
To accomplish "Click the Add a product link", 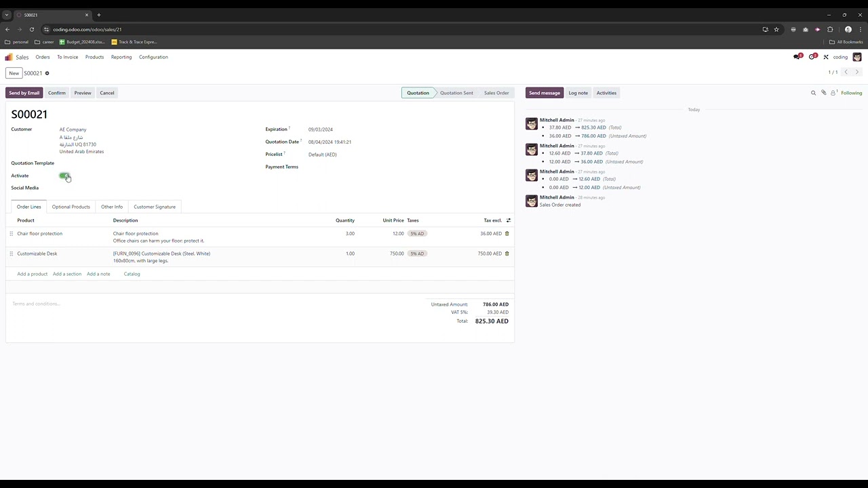I will pyautogui.click(x=33, y=274).
